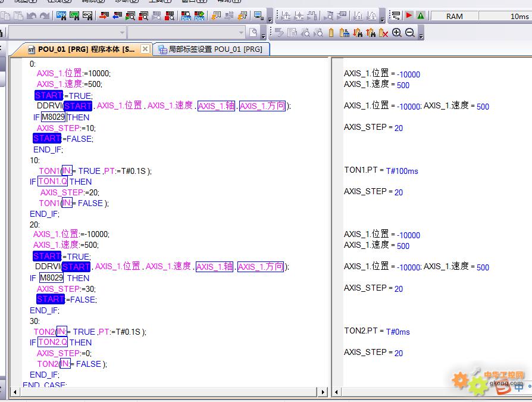Viewport: 532px width, 402px height.
Task: Open device batch monitor Dev icon
Action: (x=186, y=15)
